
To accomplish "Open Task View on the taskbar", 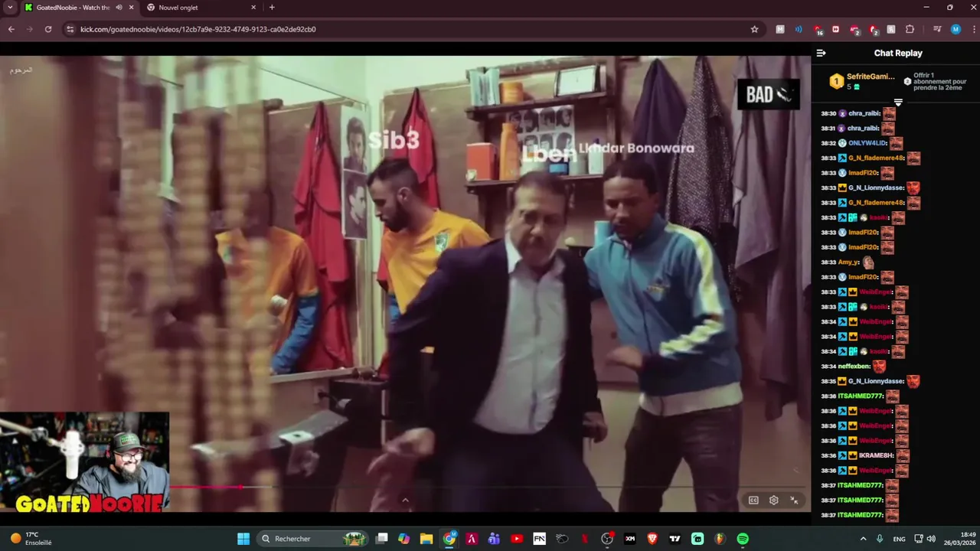I will point(382,539).
